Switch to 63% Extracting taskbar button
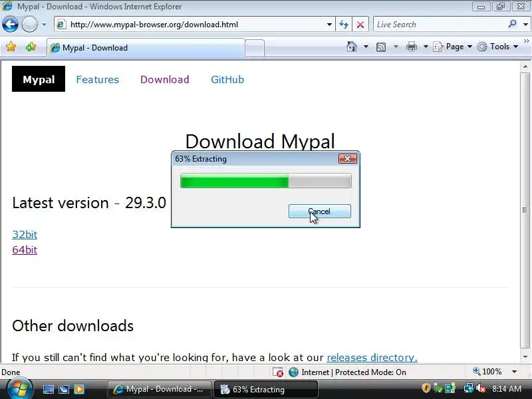 pos(266,389)
